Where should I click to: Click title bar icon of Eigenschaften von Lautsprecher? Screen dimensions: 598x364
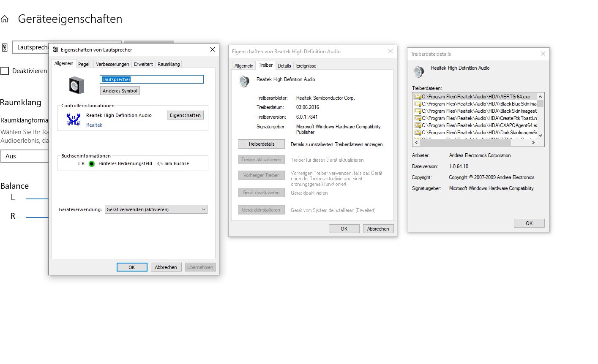pyautogui.click(x=55, y=50)
